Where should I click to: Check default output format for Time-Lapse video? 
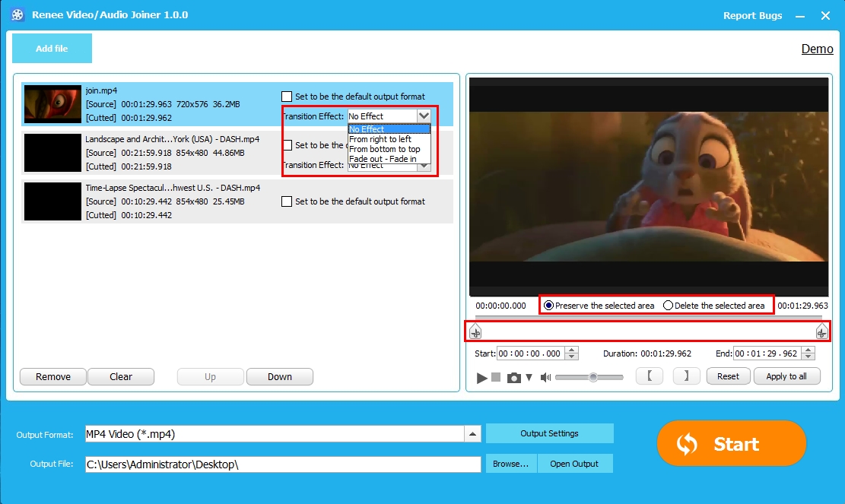coord(287,201)
